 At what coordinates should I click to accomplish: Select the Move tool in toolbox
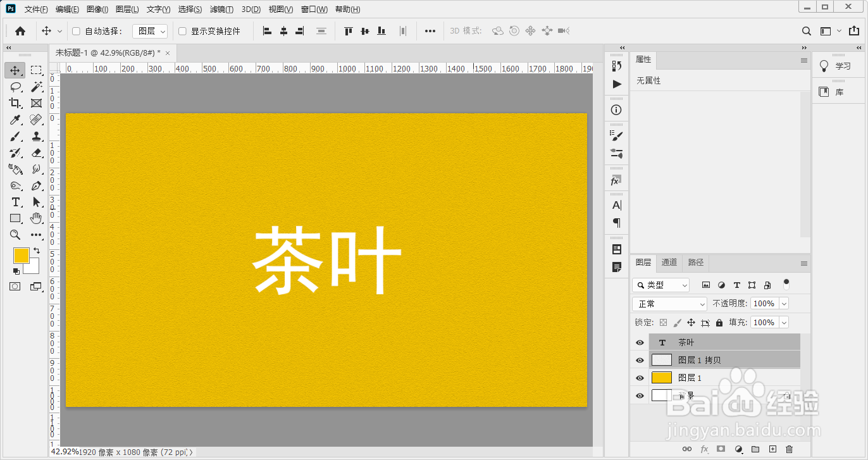(15, 70)
